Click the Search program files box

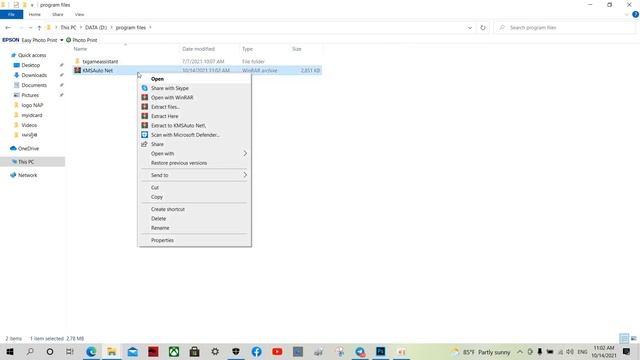(565, 27)
